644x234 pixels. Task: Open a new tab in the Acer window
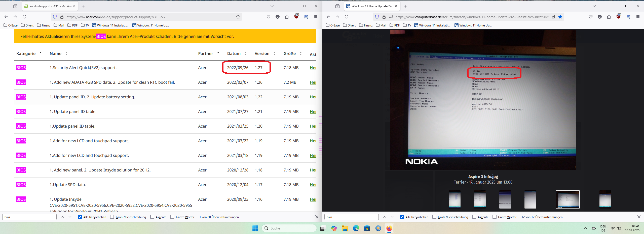tap(83, 6)
